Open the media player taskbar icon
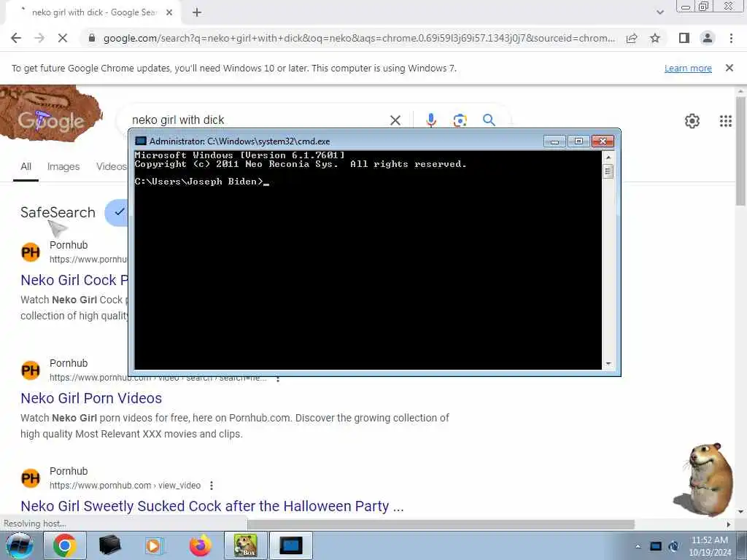Screen dimensions: 747x560 point(154,545)
